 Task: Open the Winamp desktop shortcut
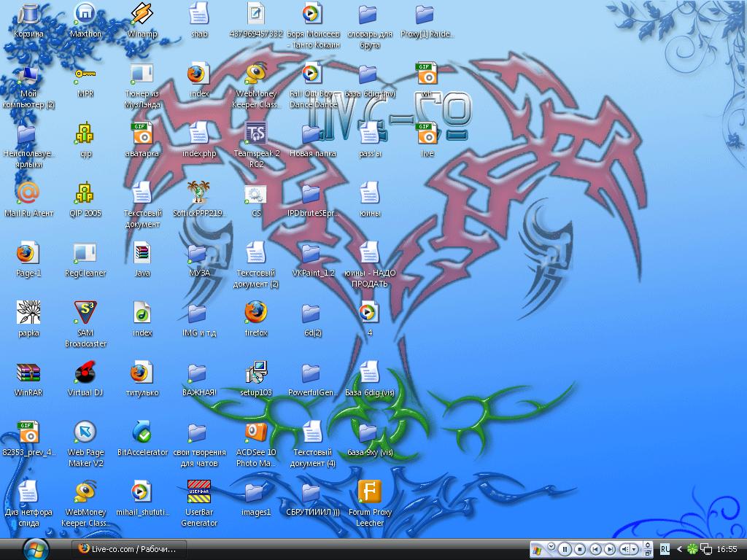click(x=142, y=14)
